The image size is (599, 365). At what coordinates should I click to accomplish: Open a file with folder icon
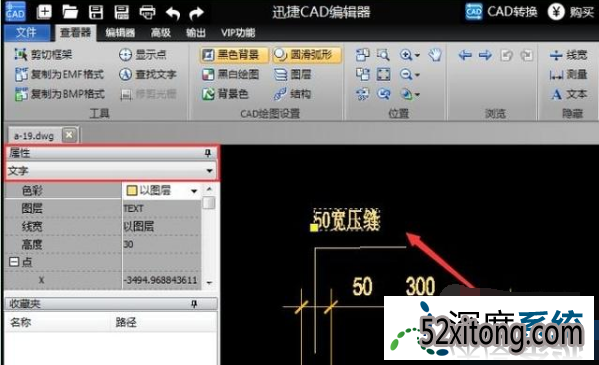(x=70, y=12)
